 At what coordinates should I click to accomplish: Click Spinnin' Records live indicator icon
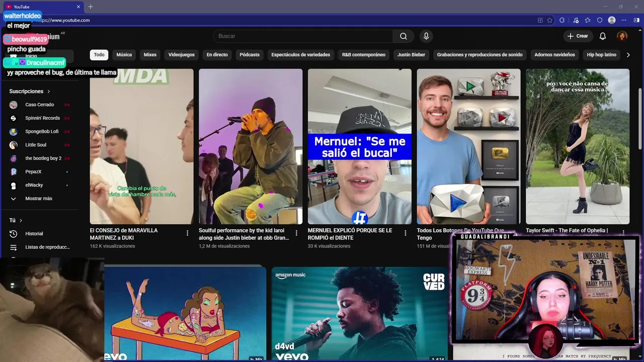pyautogui.click(x=67, y=118)
